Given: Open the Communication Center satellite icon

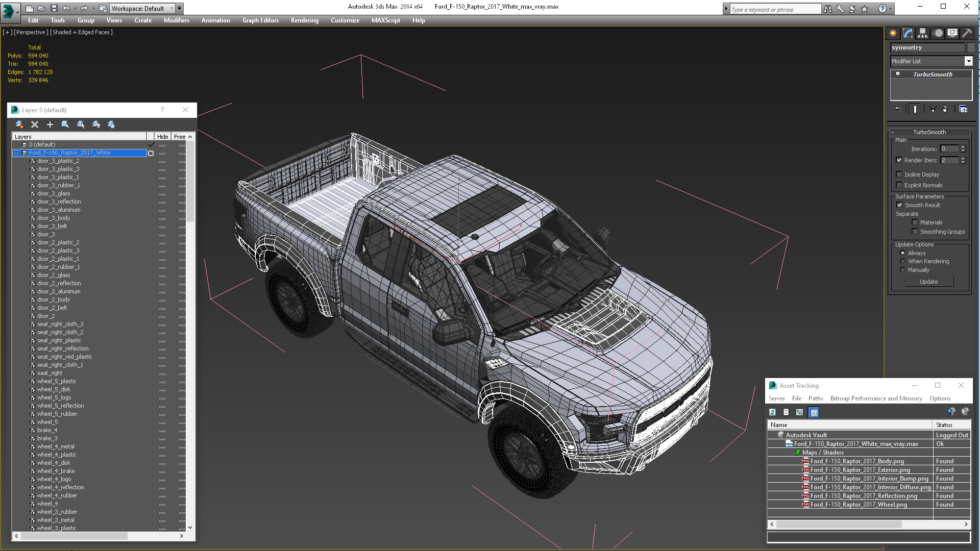Looking at the screenshot, I should coord(852,9).
